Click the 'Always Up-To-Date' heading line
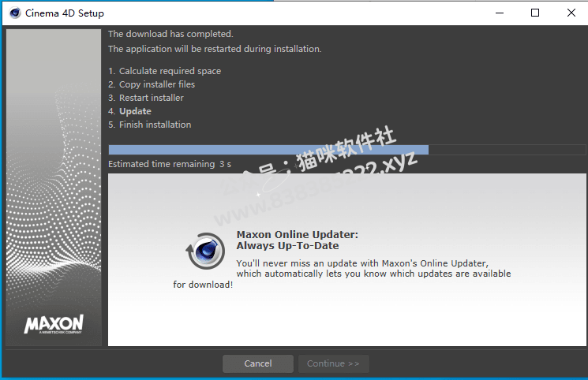The width and height of the screenshot is (588, 380). [287, 246]
